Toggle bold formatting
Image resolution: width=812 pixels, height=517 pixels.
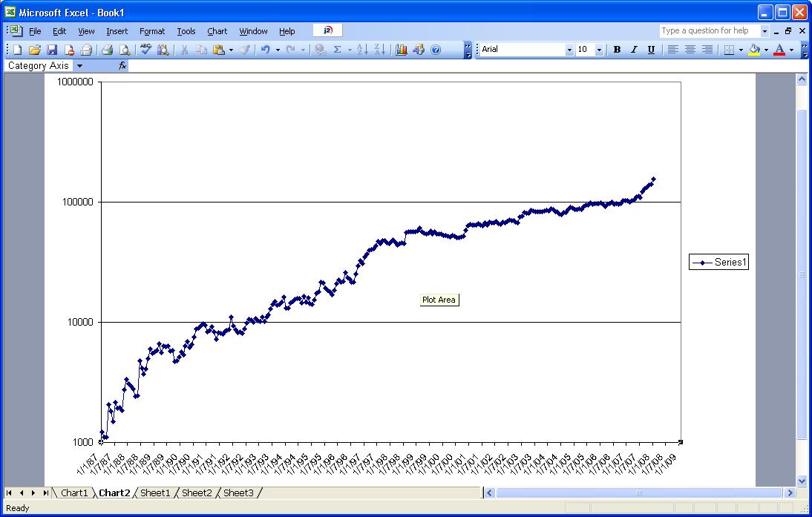point(617,50)
